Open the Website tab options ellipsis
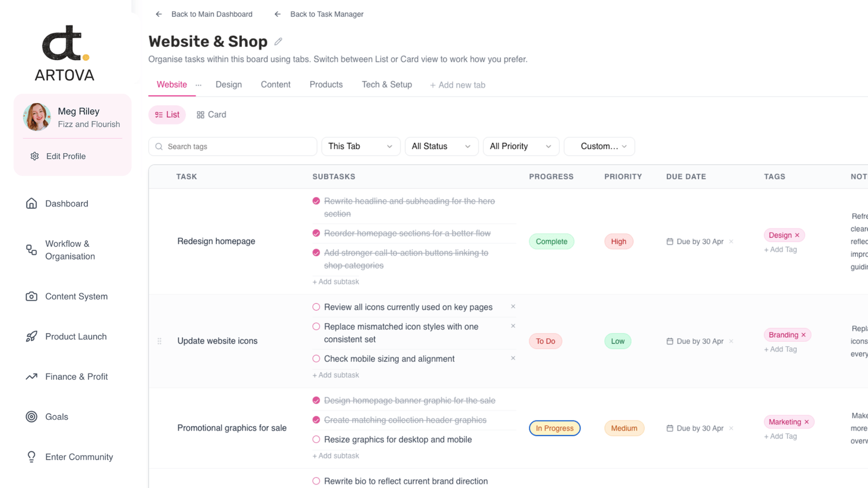868x488 pixels. (198, 85)
